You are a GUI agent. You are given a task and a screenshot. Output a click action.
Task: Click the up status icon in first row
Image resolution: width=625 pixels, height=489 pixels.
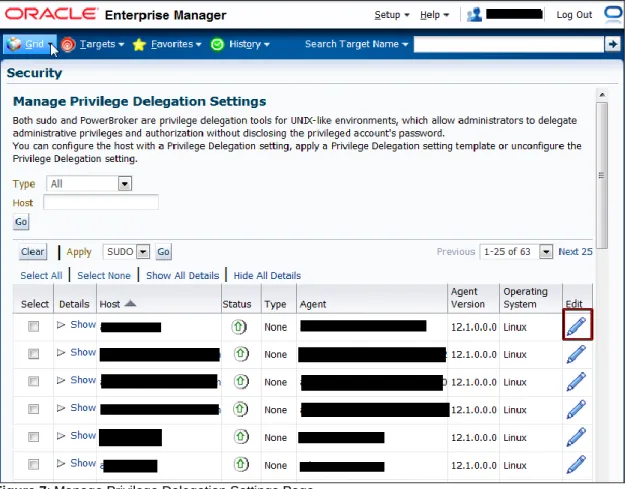click(239, 327)
